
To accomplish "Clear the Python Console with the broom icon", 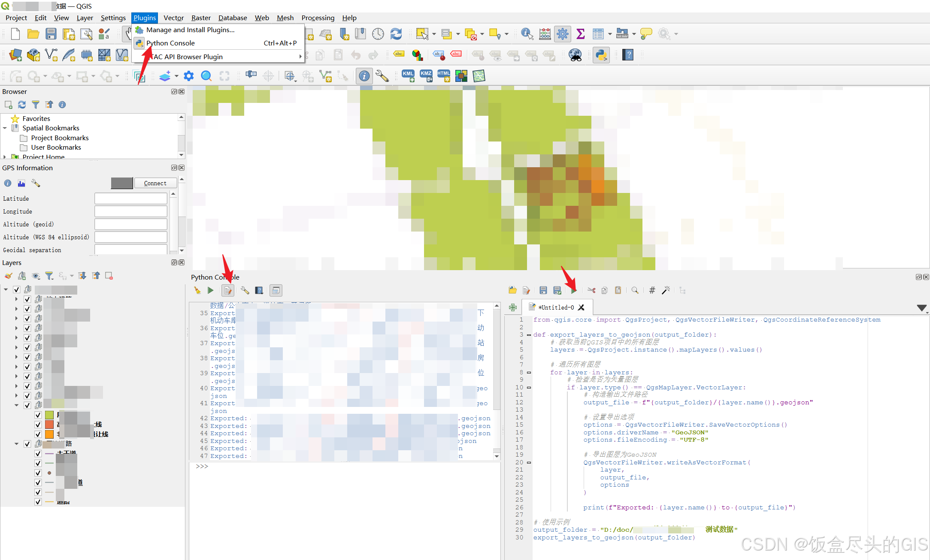I will 197,290.
